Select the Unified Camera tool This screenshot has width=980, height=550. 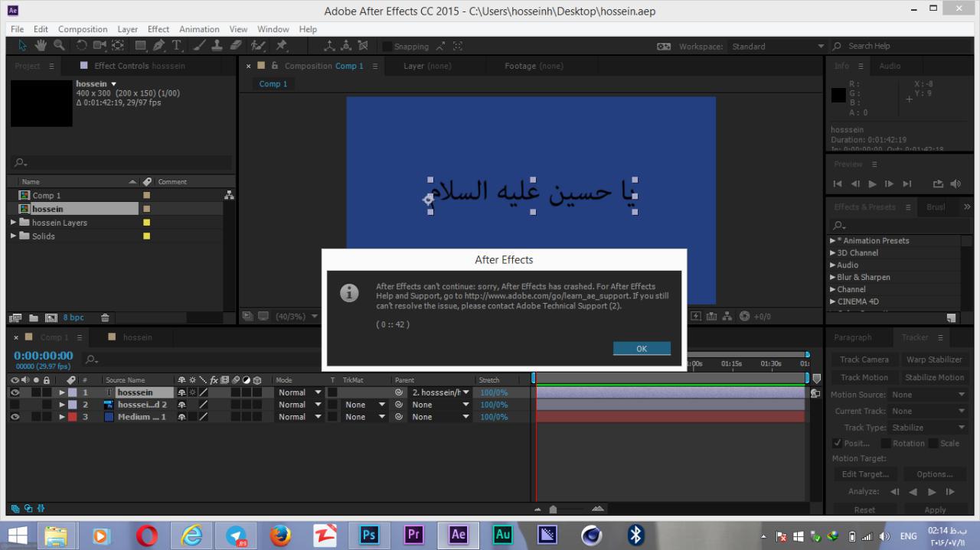(100, 46)
